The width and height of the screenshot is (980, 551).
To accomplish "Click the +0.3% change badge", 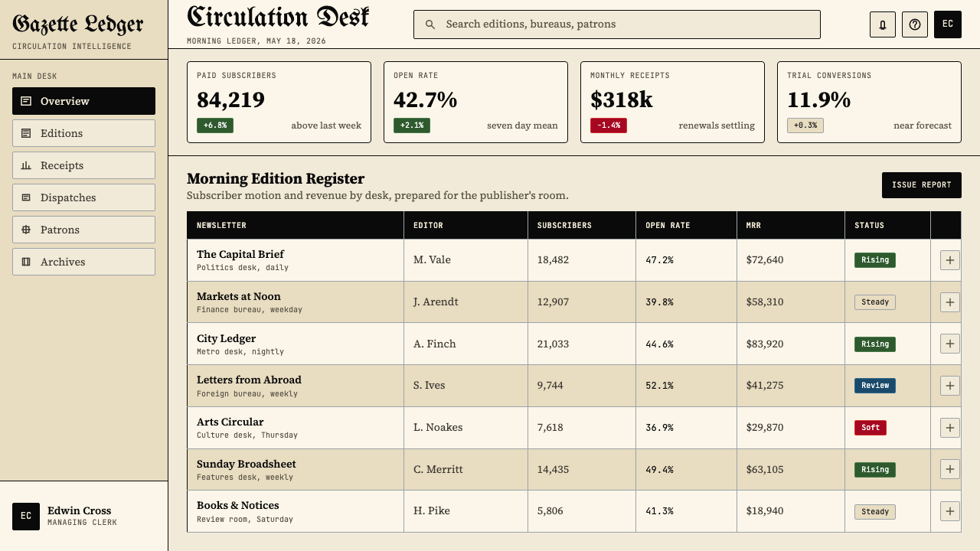I will [x=805, y=126].
